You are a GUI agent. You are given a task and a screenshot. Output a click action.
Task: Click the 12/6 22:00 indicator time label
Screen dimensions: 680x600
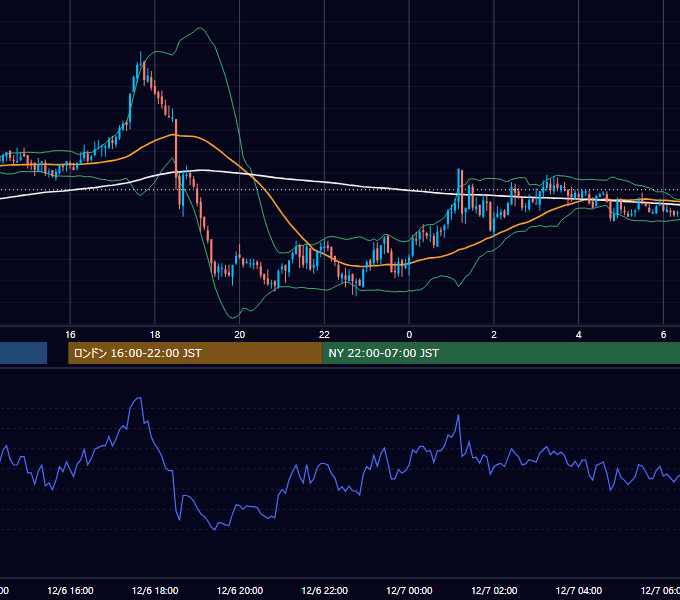(324, 590)
